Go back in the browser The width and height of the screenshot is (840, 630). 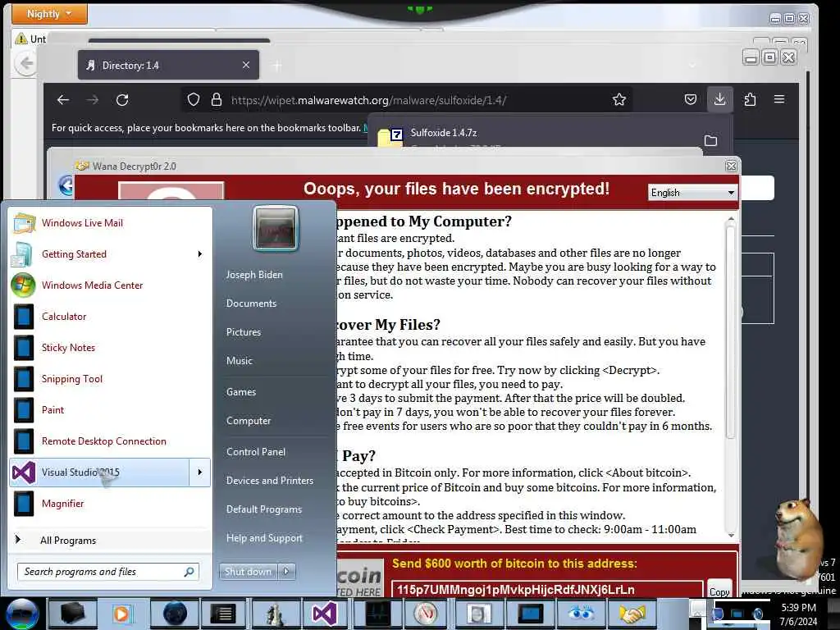(x=63, y=99)
